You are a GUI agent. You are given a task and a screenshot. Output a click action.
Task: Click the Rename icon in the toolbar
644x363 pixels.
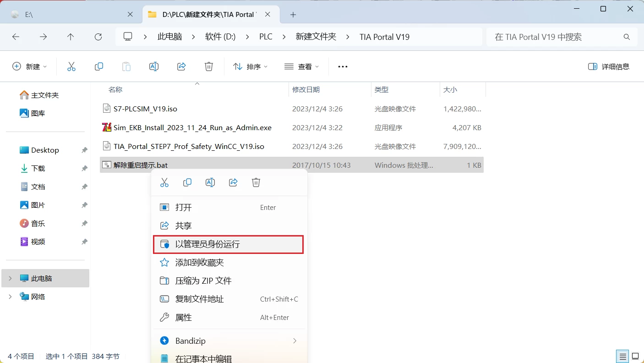pos(154,66)
